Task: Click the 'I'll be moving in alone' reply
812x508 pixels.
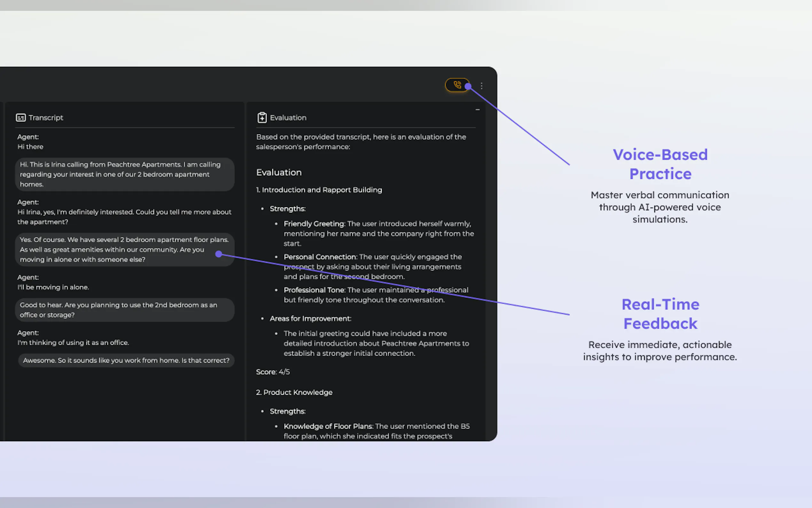Action: point(53,287)
